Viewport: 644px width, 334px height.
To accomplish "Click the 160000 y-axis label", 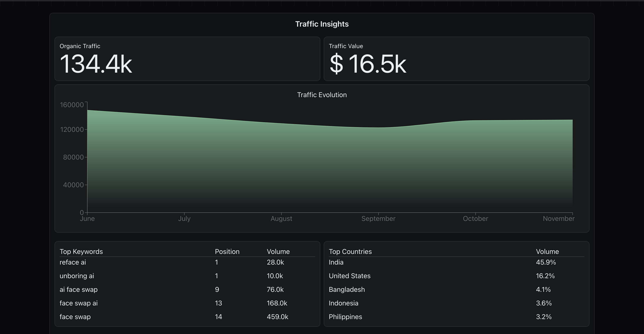I will pyautogui.click(x=72, y=105).
